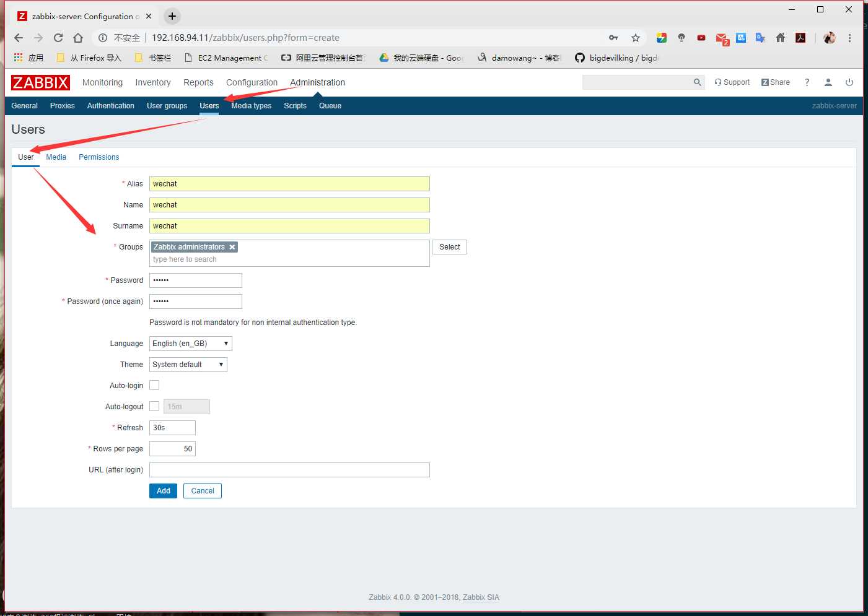
Task: Remove Zabbix administrators group tag
Action: point(232,247)
